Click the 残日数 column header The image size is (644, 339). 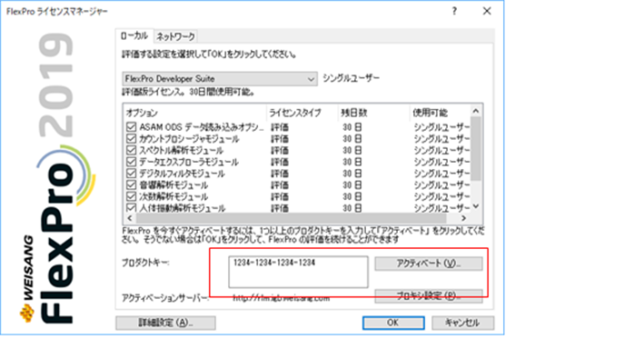coord(373,113)
